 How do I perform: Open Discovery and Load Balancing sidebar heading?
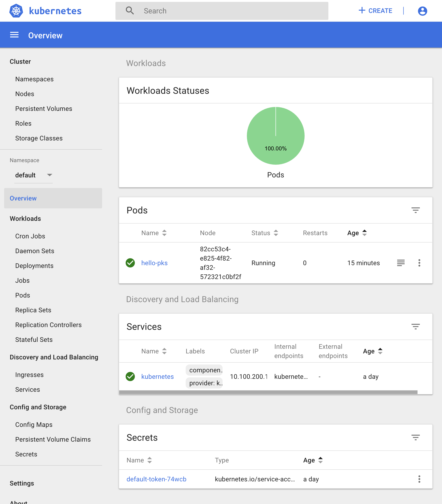coord(54,357)
